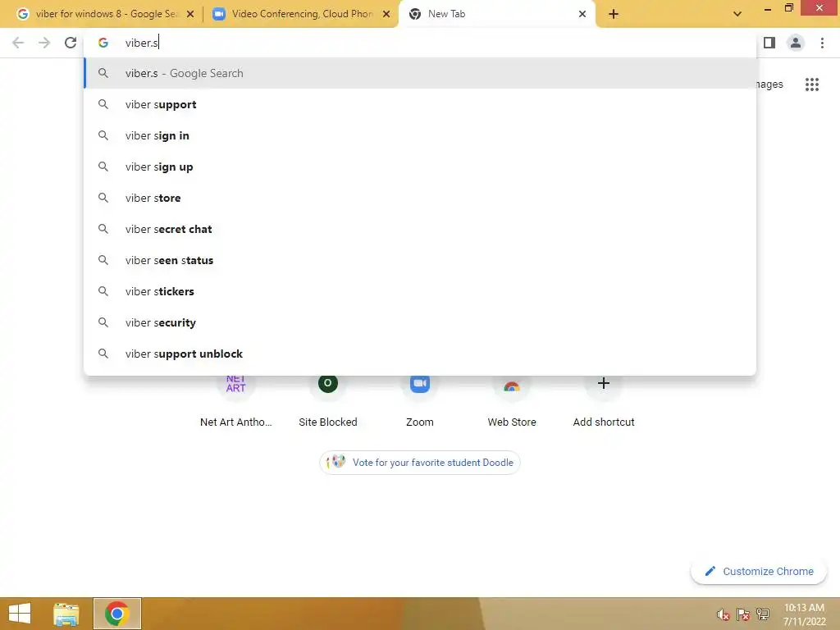Click the back navigation arrow
Viewport: 840px width, 630px height.
point(18,43)
